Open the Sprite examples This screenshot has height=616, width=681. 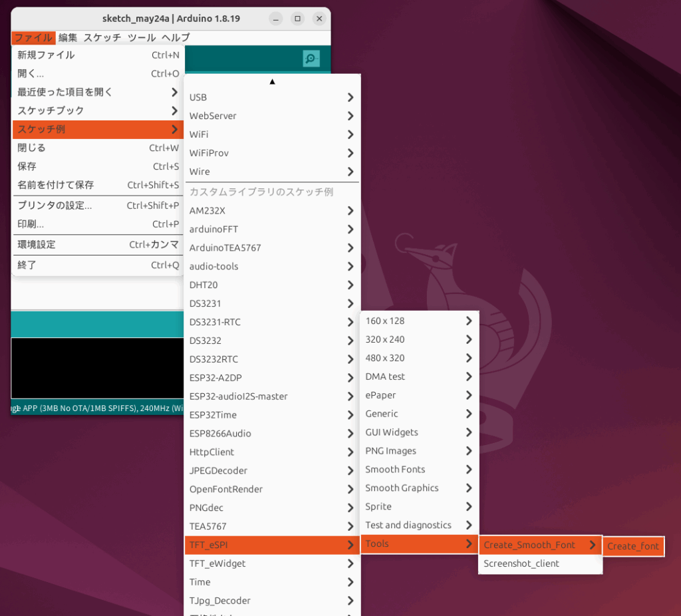[420, 506]
